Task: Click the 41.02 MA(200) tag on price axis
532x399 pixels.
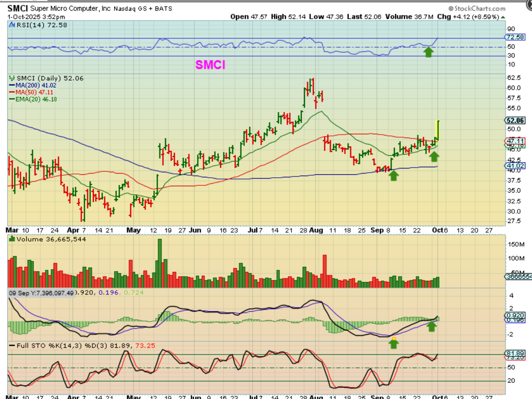Action: [514, 166]
